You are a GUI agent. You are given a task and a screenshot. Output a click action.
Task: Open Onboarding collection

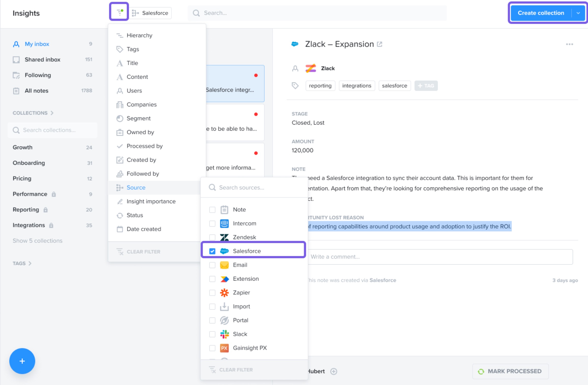coord(52,163)
